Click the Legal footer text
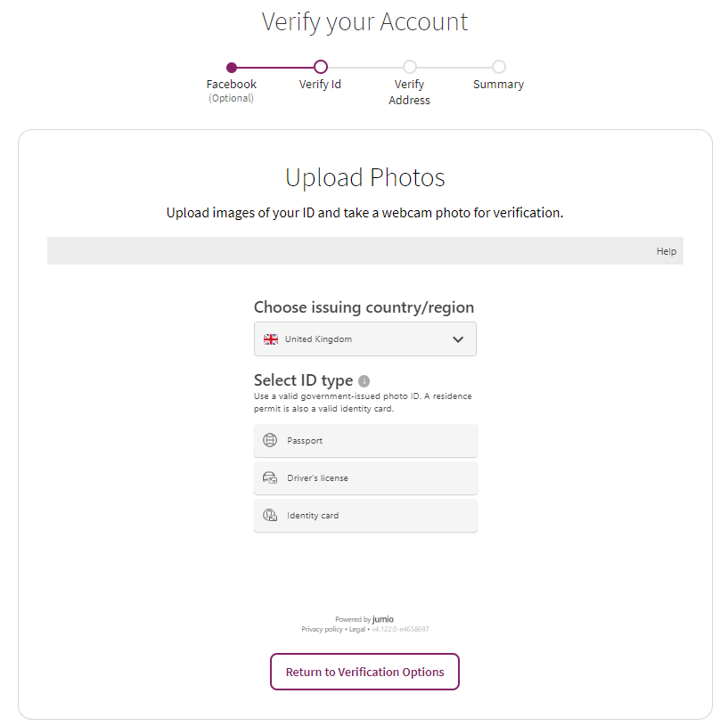 click(357, 628)
